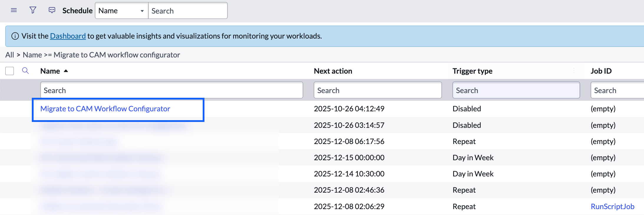Click Disabled in the 04:12:49 row
The image size is (644, 215).
[467, 109]
